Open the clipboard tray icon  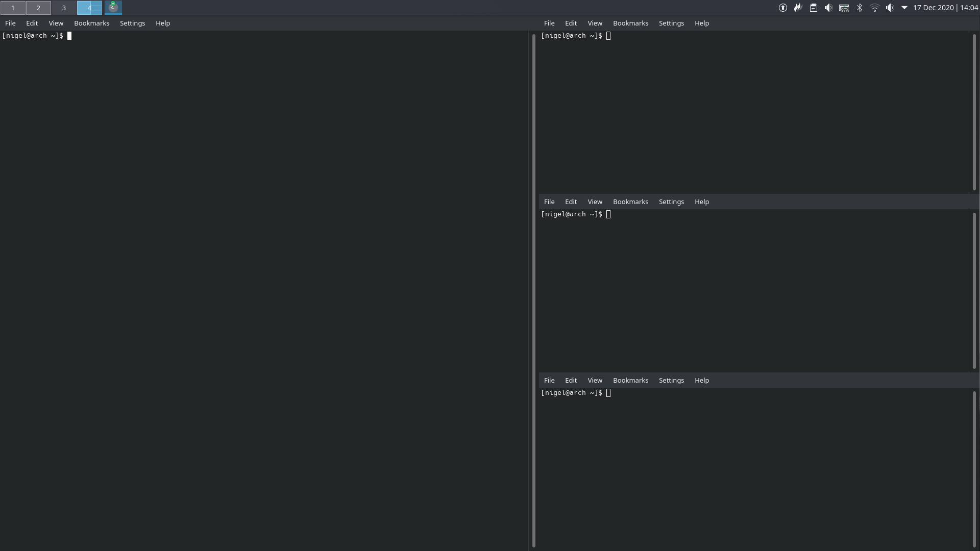[x=813, y=8]
